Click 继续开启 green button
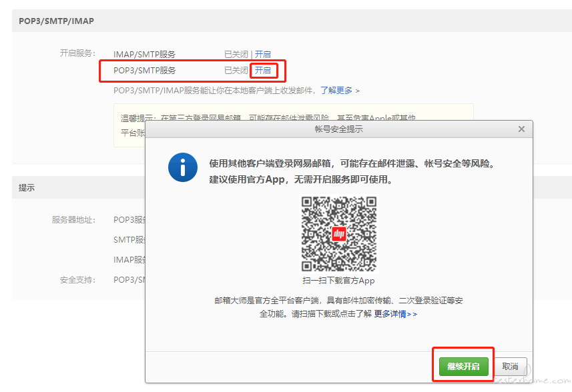Image resolution: width=572 pixels, height=392 pixels. (463, 366)
